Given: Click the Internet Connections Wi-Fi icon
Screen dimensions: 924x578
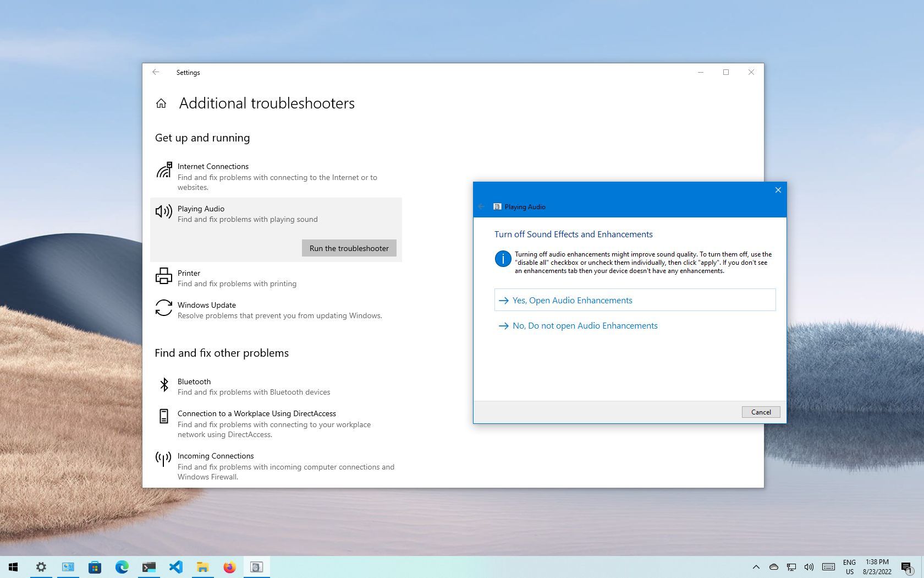Looking at the screenshot, I should pyautogui.click(x=164, y=170).
